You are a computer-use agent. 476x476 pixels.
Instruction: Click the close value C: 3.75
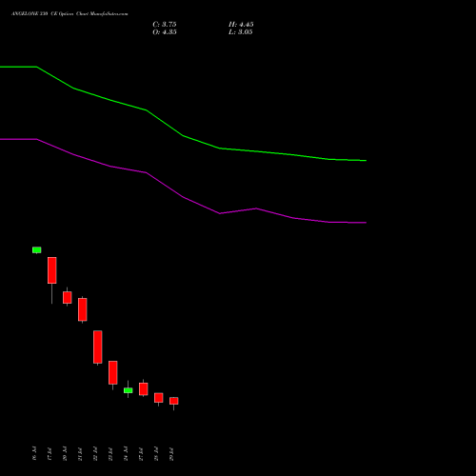pos(165,25)
